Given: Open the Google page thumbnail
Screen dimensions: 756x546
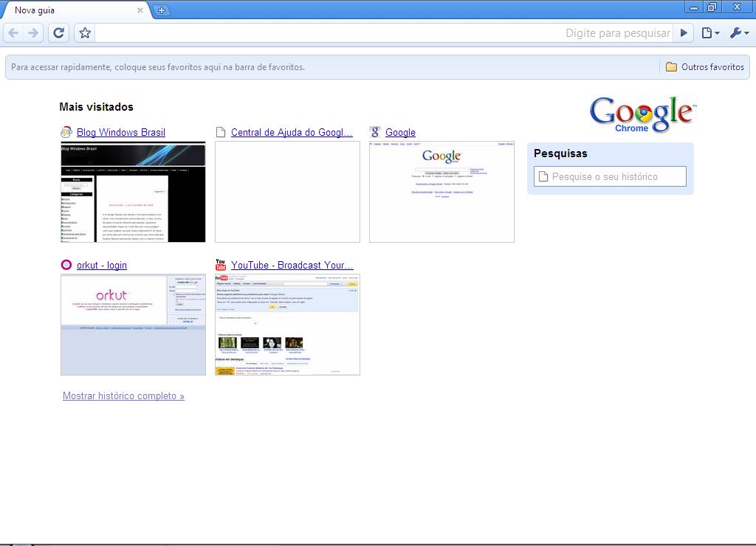Looking at the screenshot, I should pyautogui.click(x=441, y=192).
